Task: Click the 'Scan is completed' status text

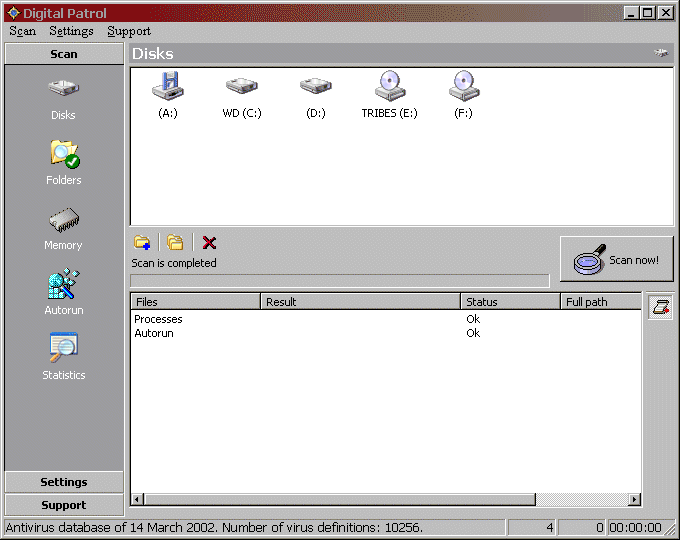Action: pos(174,263)
